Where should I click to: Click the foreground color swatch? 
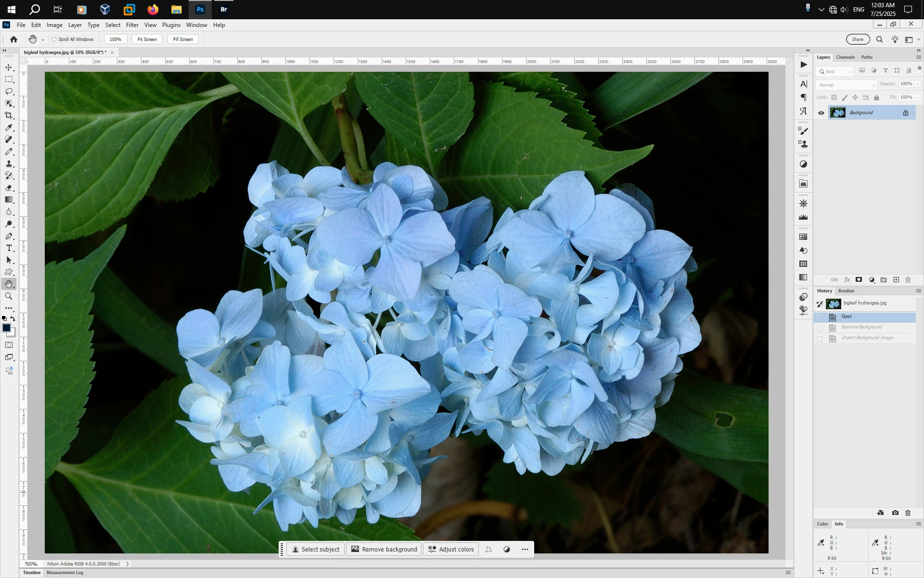tap(6, 328)
